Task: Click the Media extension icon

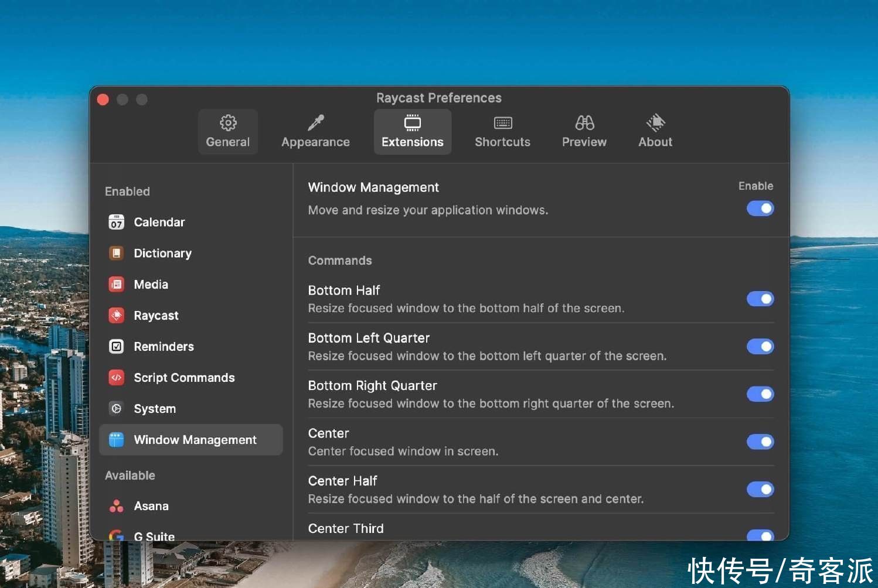Action: point(117,284)
